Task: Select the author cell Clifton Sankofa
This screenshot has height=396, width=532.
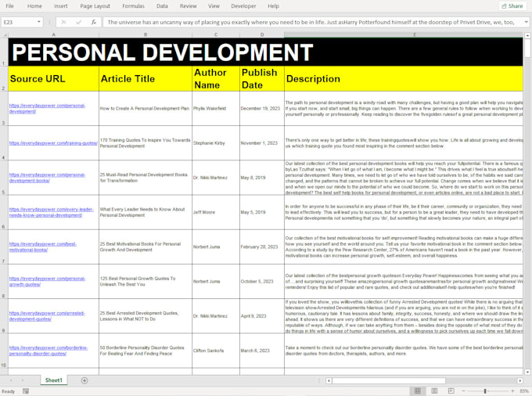Action: (x=215, y=351)
